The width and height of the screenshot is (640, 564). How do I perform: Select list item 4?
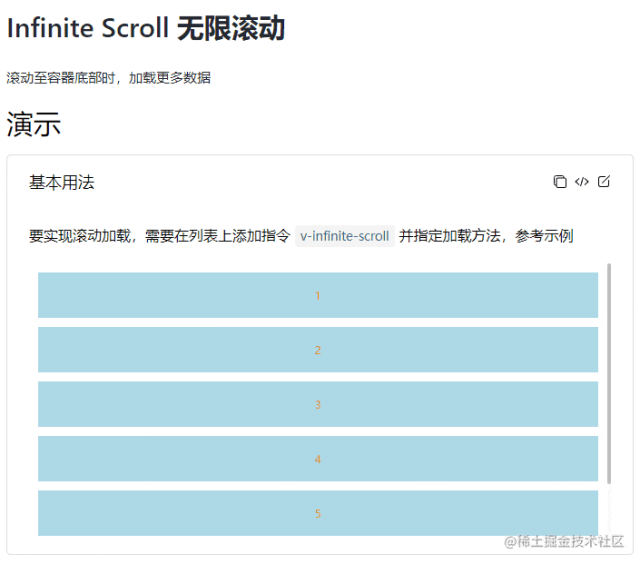(318, 459)
